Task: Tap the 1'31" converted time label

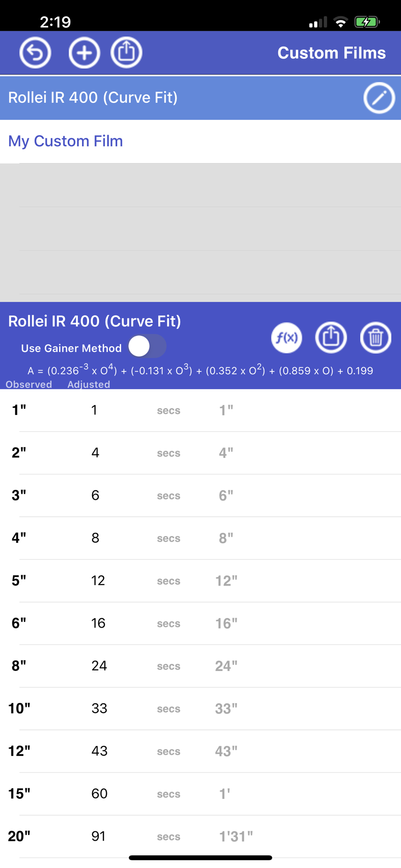Action: click(236, 836)
